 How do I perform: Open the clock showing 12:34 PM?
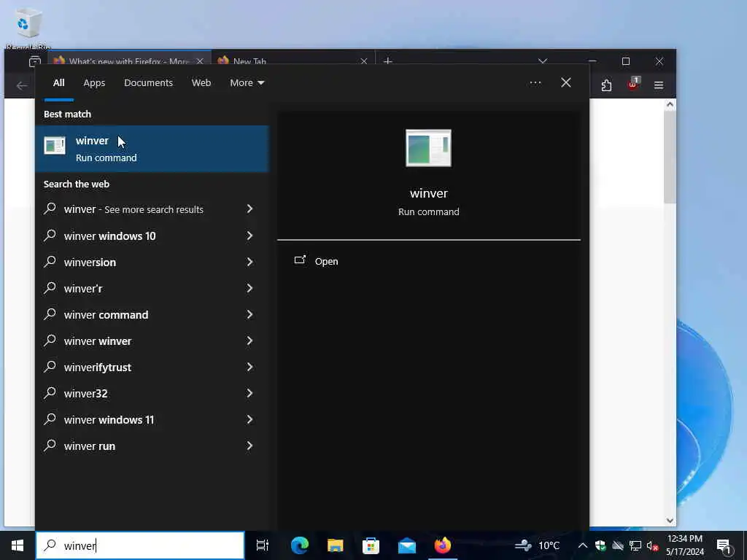click(x=685, y=545)
